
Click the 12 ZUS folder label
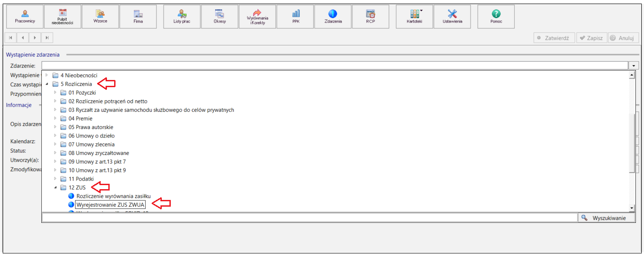(77, 187)
